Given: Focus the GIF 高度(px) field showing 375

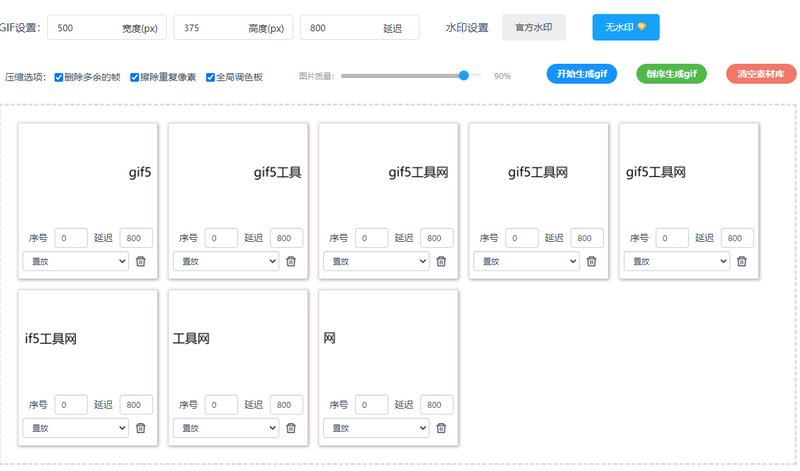Looking at the screenshot, I should pyautogui.click(x=233, y=28).
